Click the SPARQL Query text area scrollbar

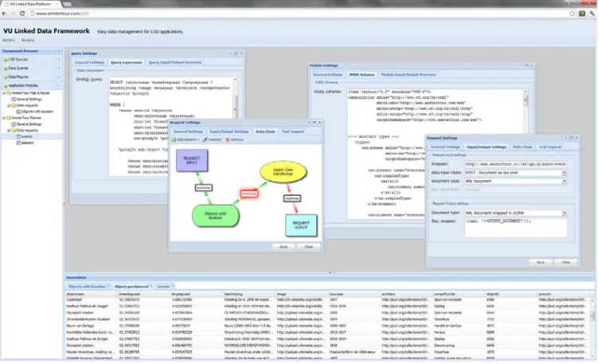click(x=235, y=126)
